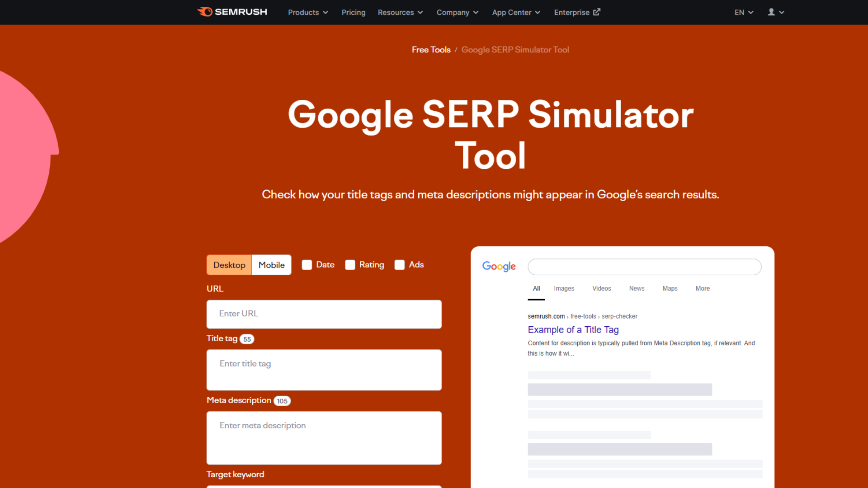This screenshot has width=868, height=488.
Task: Click the title tag character counter badge
Action: [247, 339]
